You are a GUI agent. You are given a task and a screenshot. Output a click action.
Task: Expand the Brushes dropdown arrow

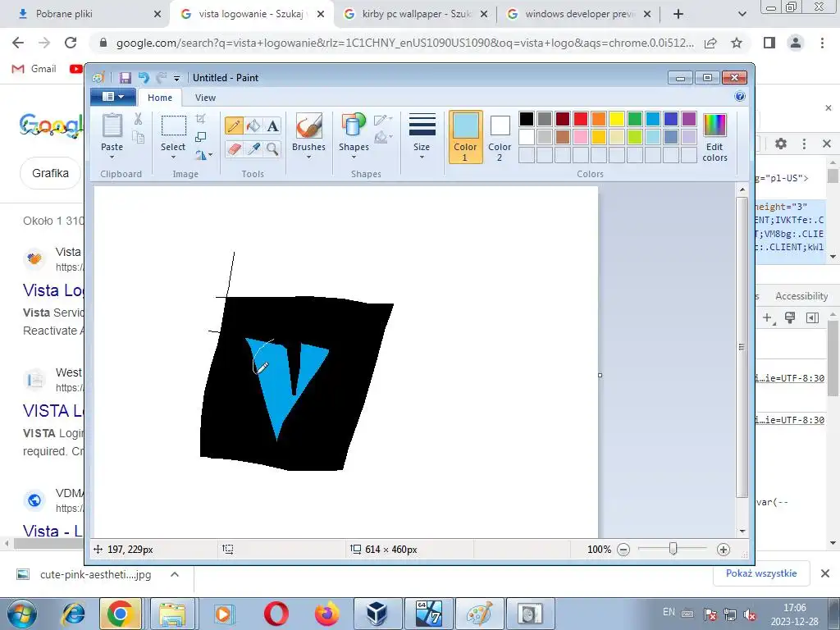pos(308,157)
